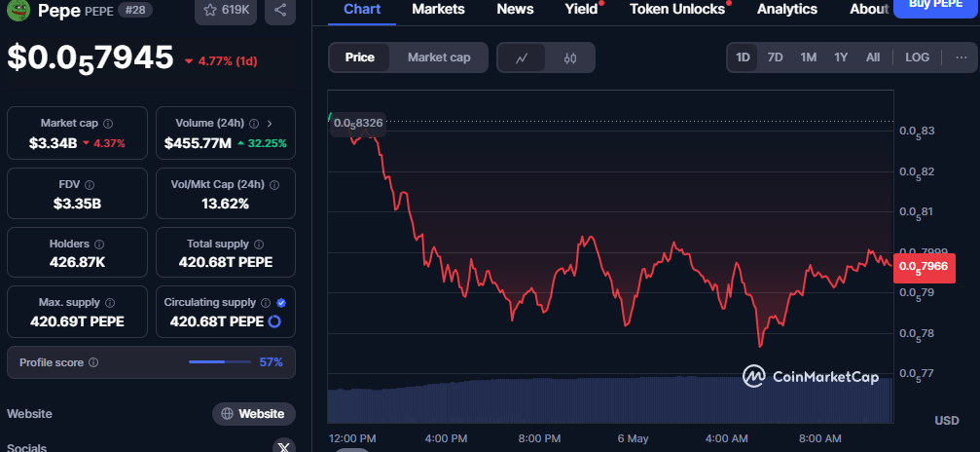Toggle LOG scale on chart
Screen dimensions: 980x452
click(x=918, y=57)
